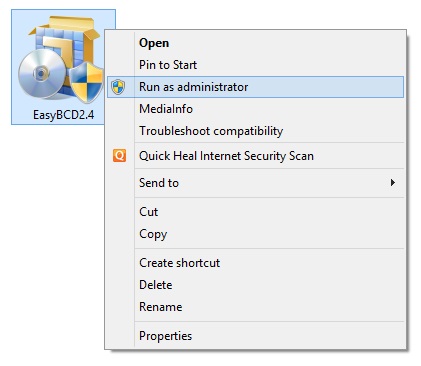Click the disc graphic on EasyBCD icon
This screenshot has width=421, height=366.
(42, 74)
